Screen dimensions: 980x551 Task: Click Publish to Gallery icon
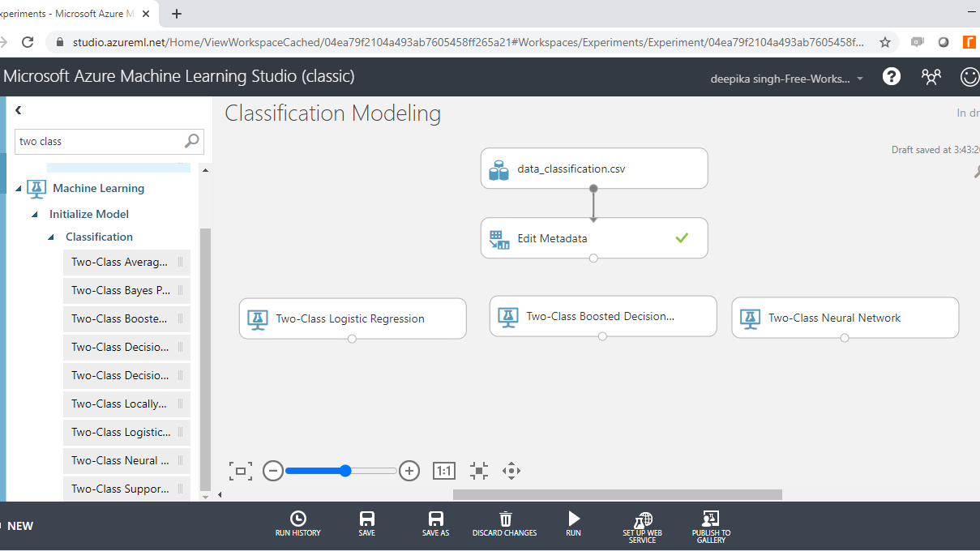(x=711, y=519)
